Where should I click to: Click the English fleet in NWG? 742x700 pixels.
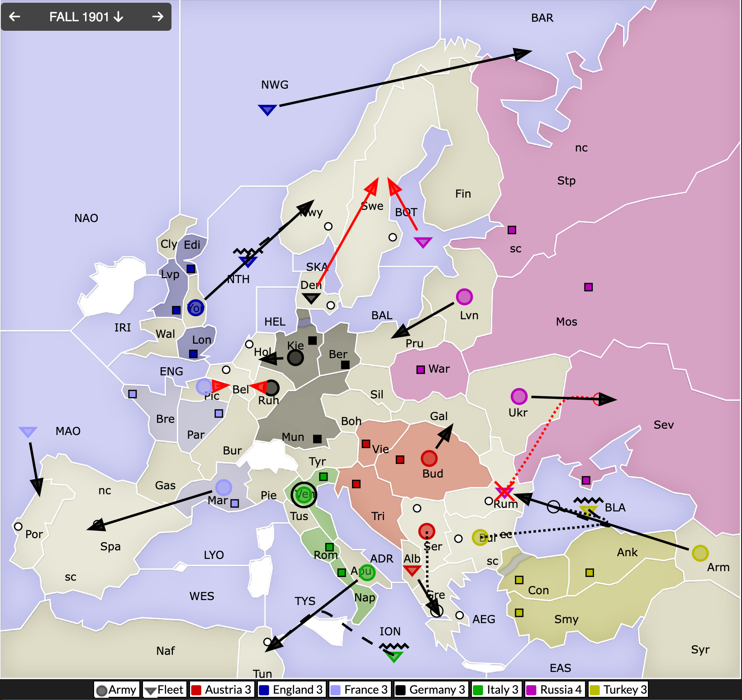[x=267, y=109]
